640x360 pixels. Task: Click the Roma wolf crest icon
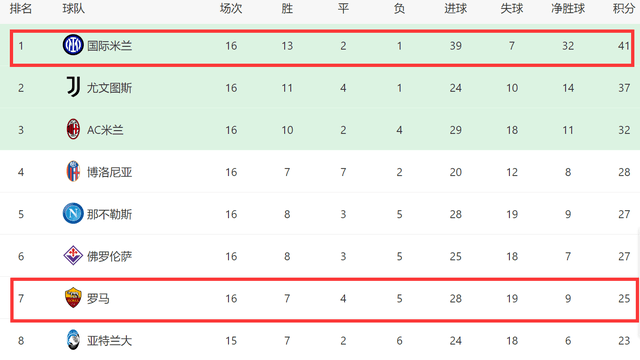73,298
